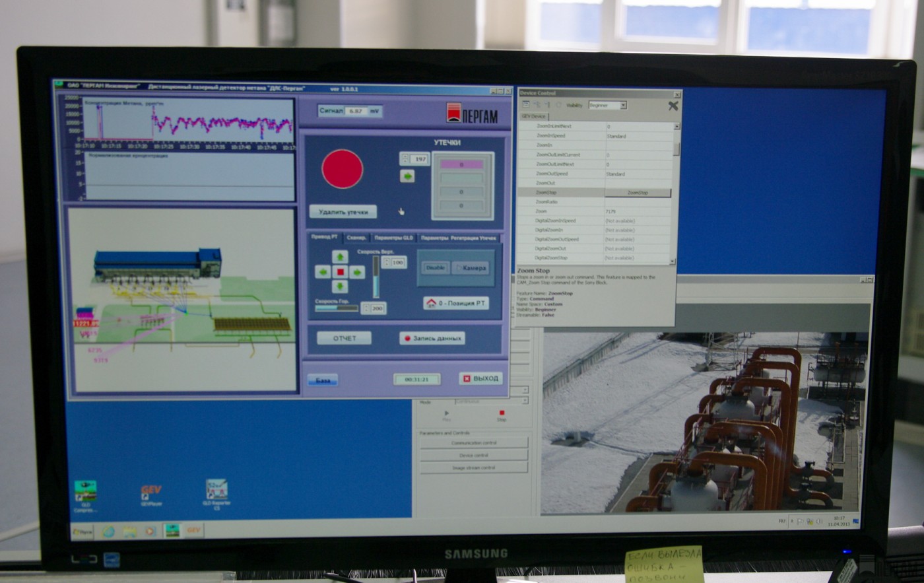Click the highlighted pink leak entry in the УТЕЧКИ list
Screen dimensions: 924x583
461,164
